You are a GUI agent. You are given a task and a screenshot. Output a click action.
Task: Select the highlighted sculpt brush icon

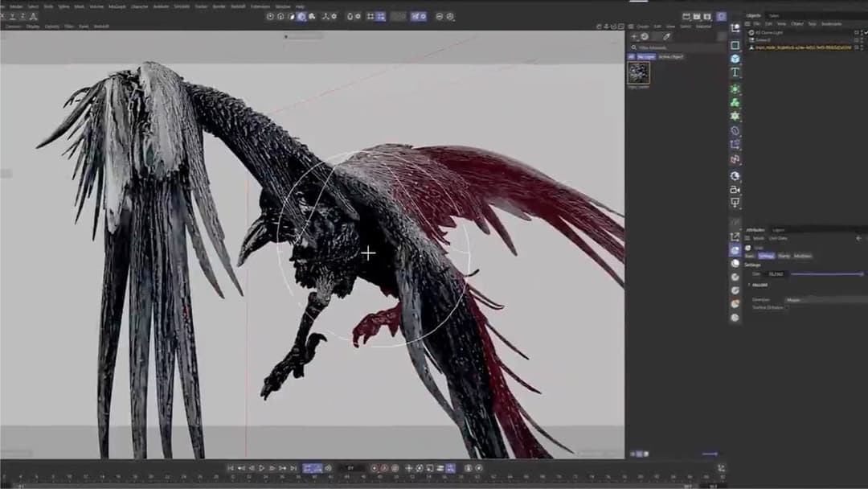tap(735, 250)
